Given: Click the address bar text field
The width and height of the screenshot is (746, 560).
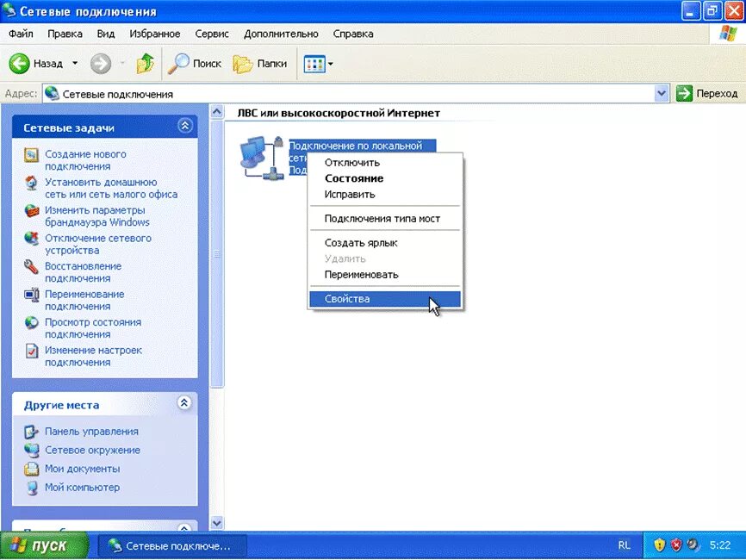Looking at the screenshot, I should point(349,93).
